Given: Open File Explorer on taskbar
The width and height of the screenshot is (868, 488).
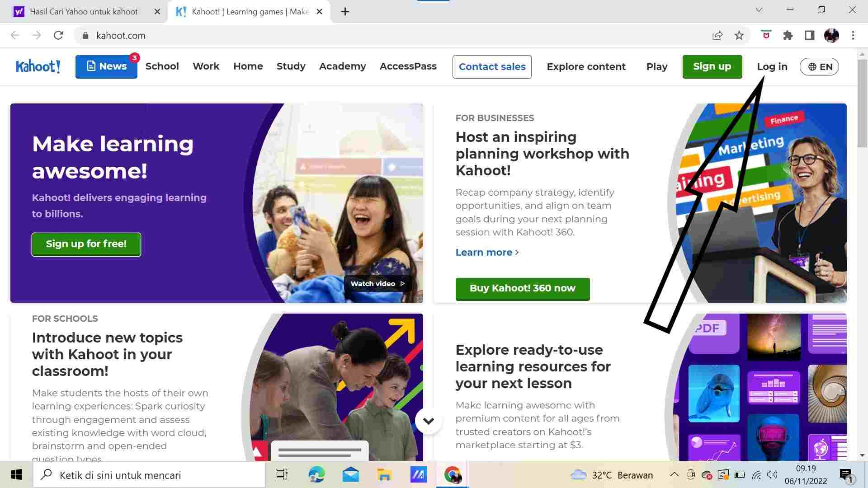Looking at the screenshot, I should 384,475.
